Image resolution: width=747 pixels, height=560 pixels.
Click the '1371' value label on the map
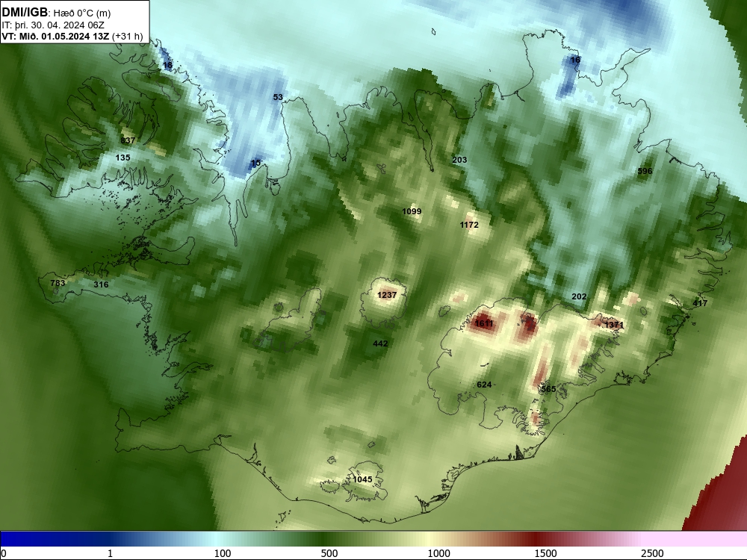614,325
